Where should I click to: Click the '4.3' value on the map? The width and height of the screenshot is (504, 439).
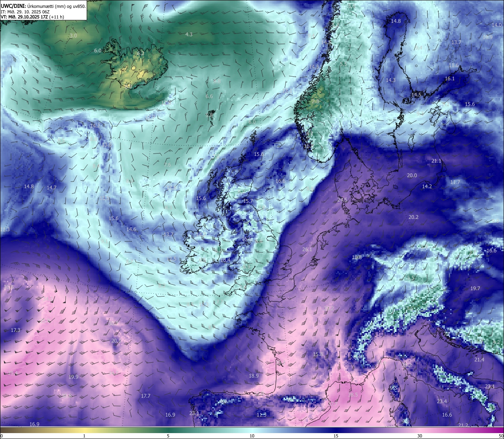[189, 35]
